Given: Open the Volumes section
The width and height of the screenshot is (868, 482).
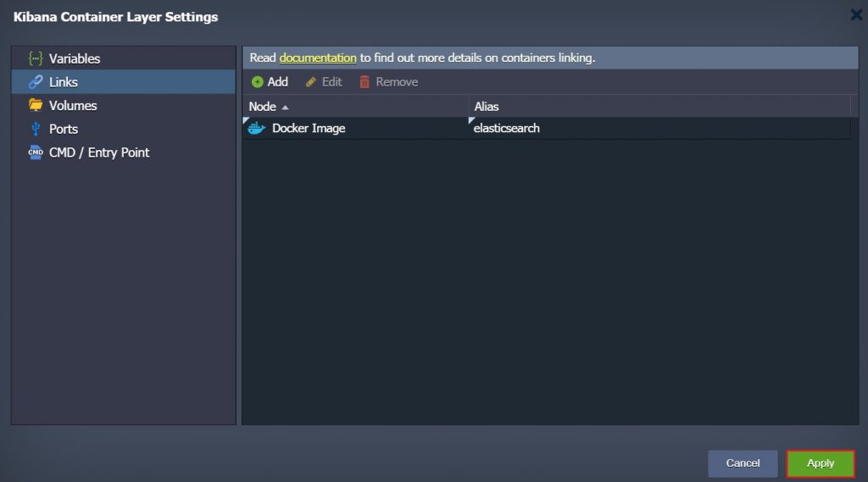Looking at the screenshot, I should click(x=124, y=105).
